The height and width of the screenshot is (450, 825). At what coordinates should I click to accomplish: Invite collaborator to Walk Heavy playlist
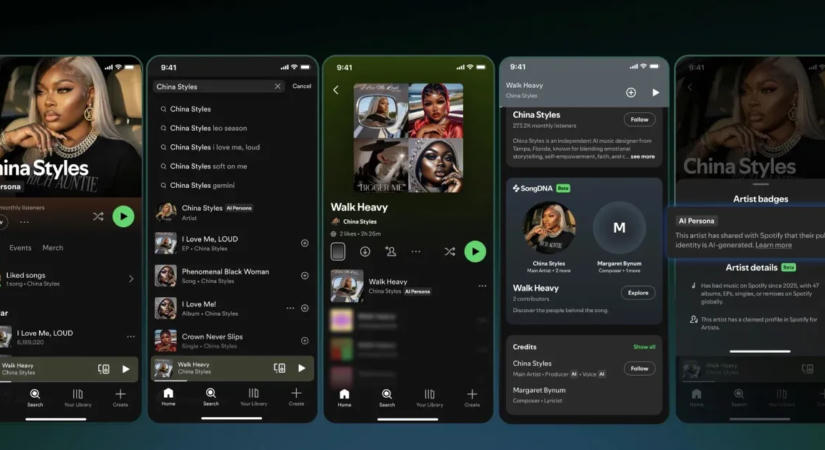coord(390,252)
